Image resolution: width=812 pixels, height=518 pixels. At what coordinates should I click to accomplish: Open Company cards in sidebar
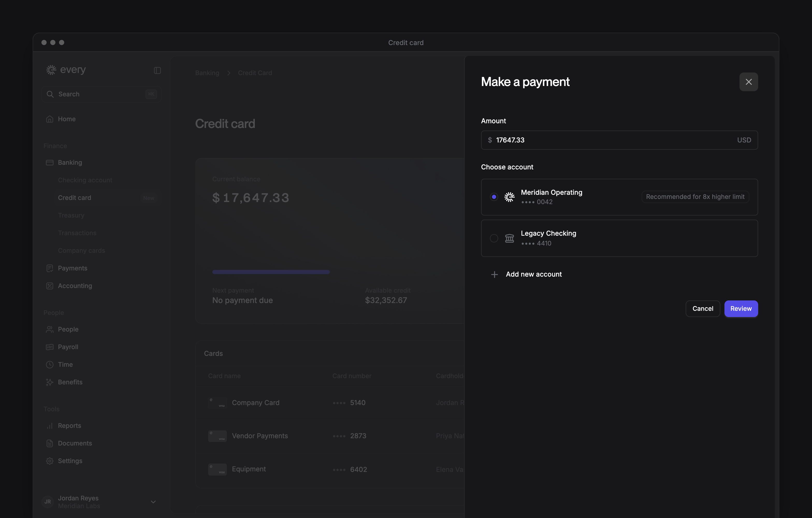click(81, 250)
